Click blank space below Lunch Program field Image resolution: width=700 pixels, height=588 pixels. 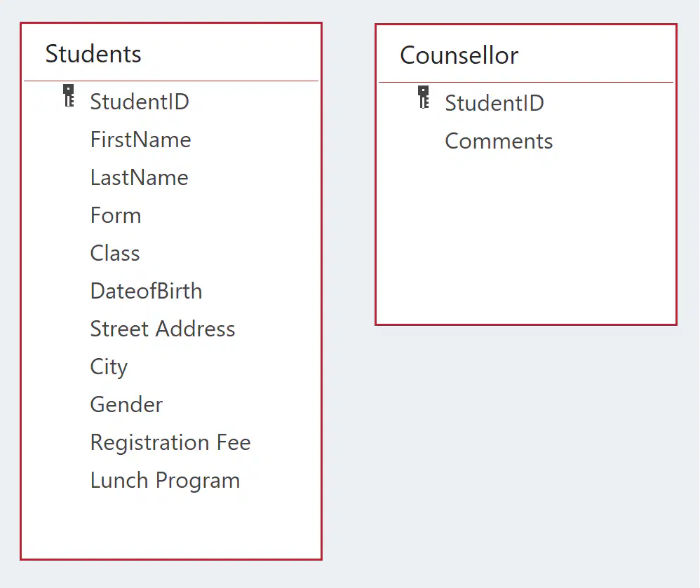(x=171, y=526)
